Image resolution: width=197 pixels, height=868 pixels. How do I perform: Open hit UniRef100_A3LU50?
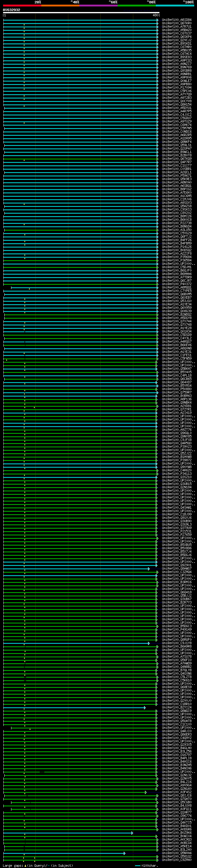(177, 230)
